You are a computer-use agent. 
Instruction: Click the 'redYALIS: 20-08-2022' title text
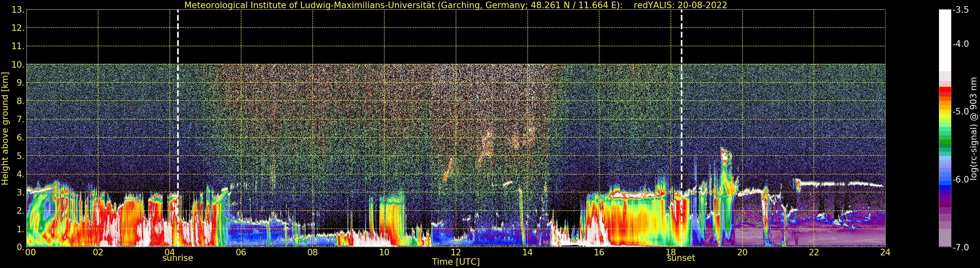tap(680, 5)
